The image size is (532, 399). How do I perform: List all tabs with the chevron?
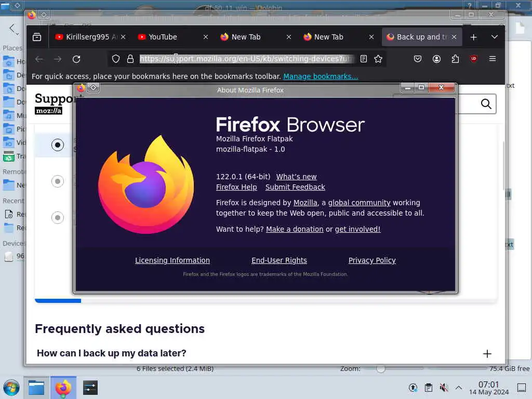pyautogui.click(x=495, y=37)
